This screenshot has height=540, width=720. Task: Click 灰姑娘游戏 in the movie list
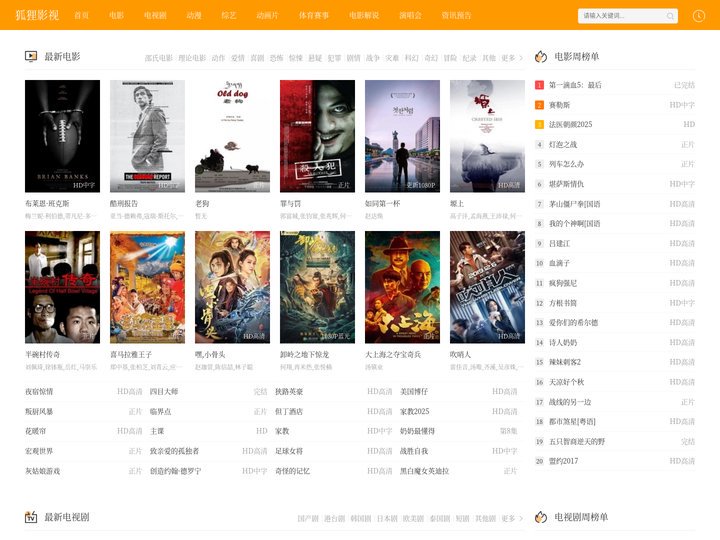(x=42, y=471)
